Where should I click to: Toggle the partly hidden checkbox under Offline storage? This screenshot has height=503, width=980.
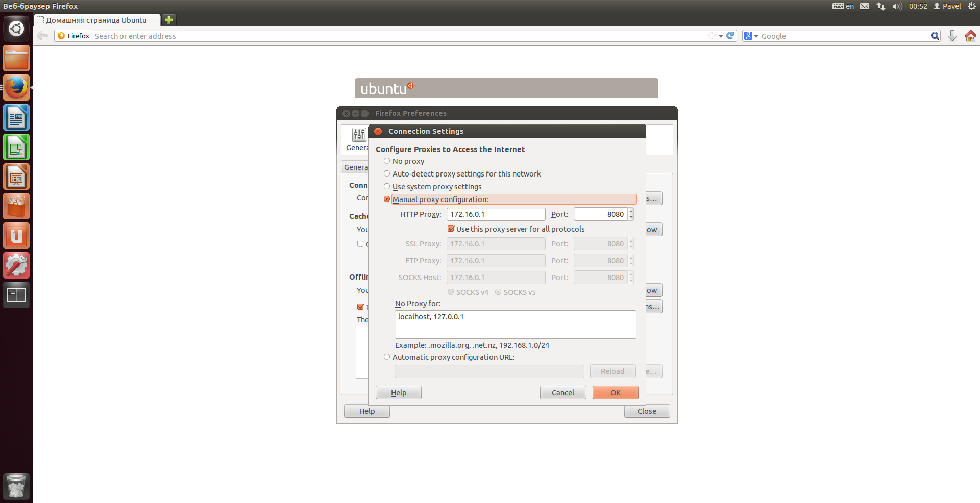[x=360, y=307]
